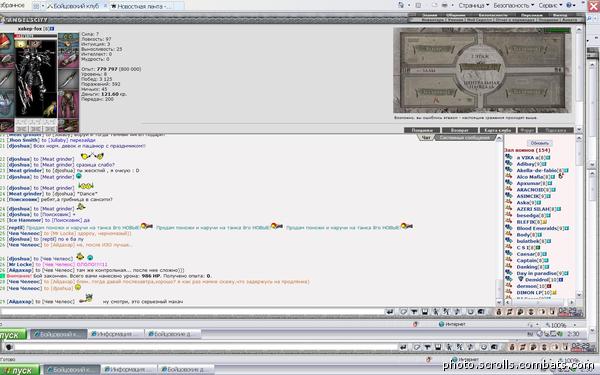Click the Залы arrow on the map

tap(425, 70)
